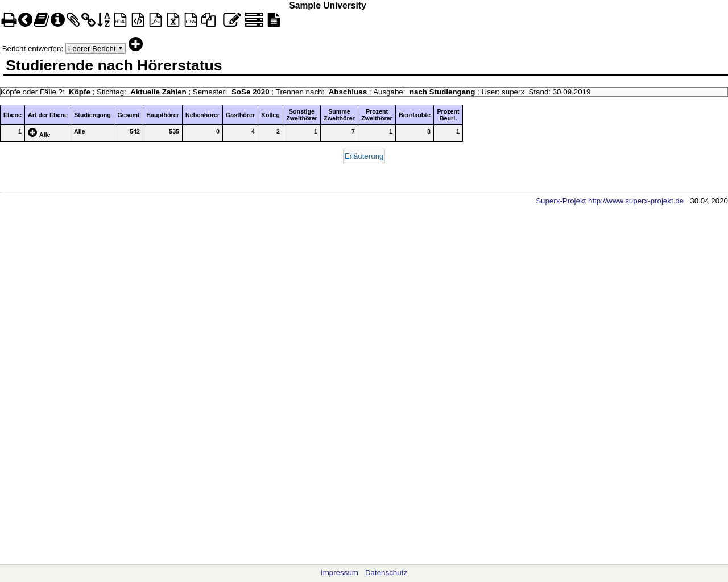This screenshot has height=582, width=728.
Task: Click plus button next to Leerer Bericht
Action: pos(135,44)
